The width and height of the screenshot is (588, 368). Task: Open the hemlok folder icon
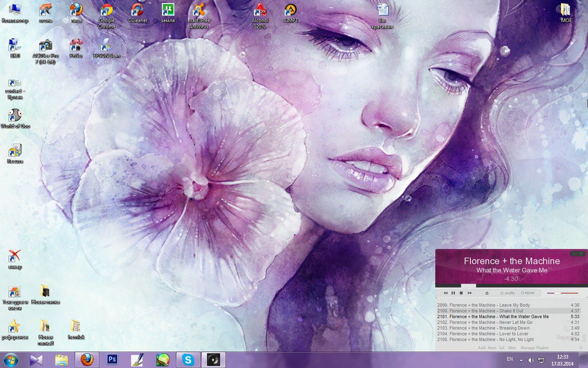coord(76,330)
